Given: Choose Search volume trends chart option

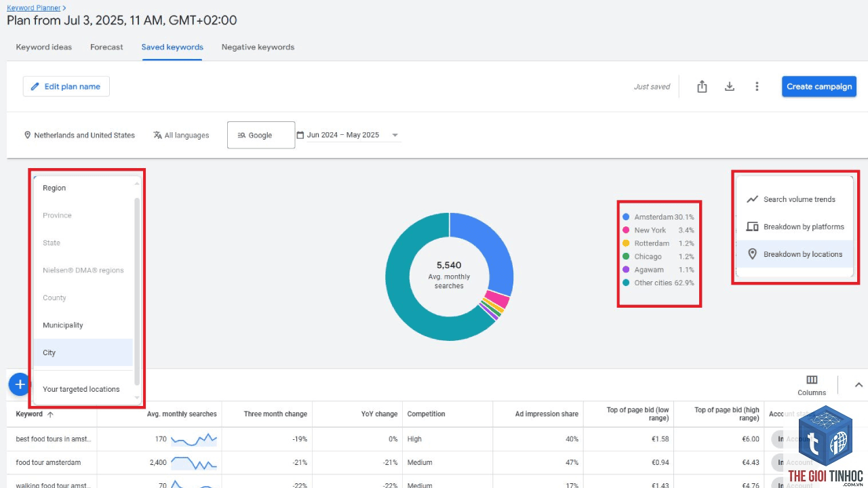Looking at the screenshot, I should (x=794, y=199).
